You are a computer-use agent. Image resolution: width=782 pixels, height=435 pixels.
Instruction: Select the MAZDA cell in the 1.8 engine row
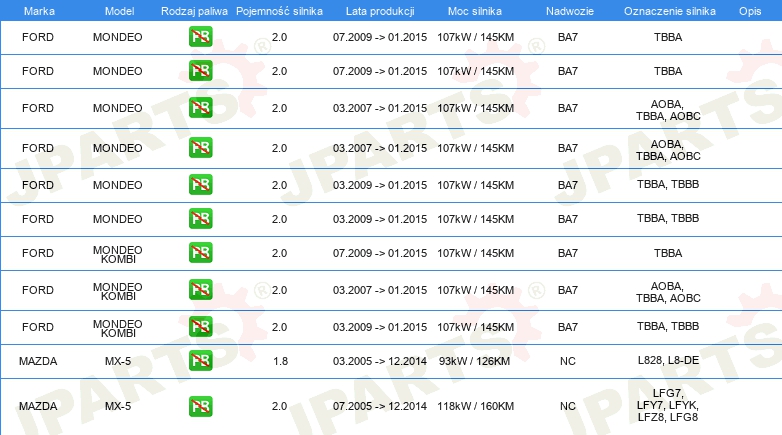[x=38, y=361]
